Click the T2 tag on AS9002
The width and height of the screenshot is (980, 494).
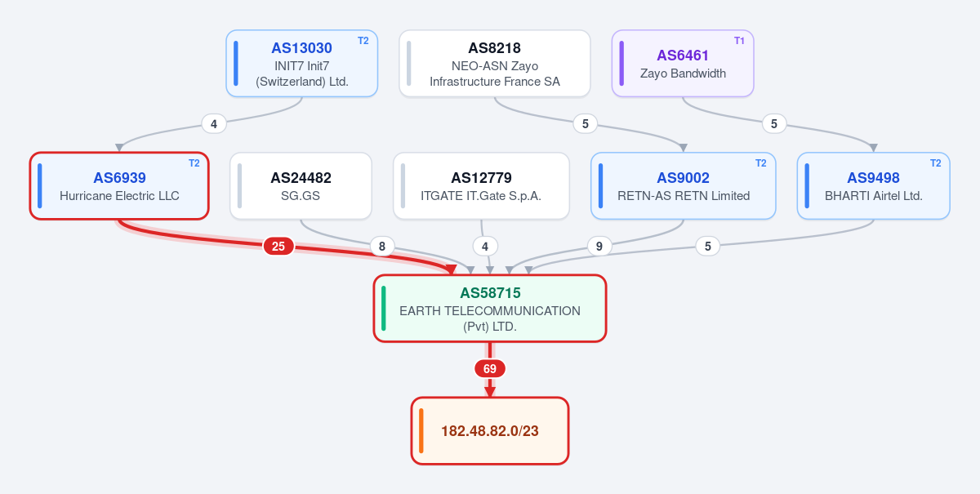pos(761,163)
